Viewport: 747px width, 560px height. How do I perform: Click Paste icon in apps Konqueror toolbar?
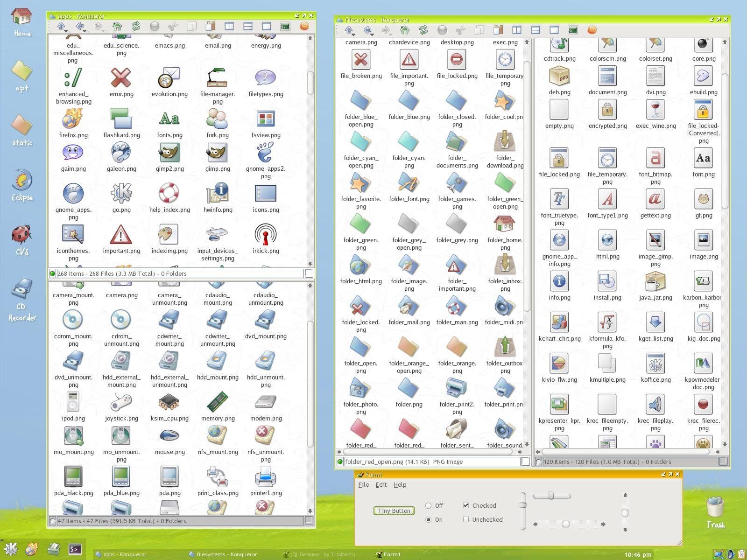pyautogui.click(x=211, y=27)
